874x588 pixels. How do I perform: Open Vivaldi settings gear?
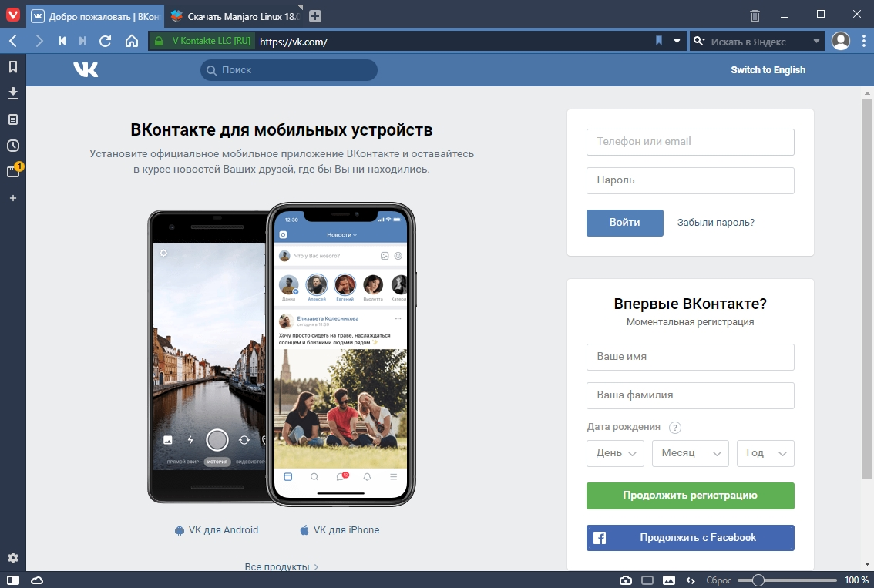coord(13,558)
